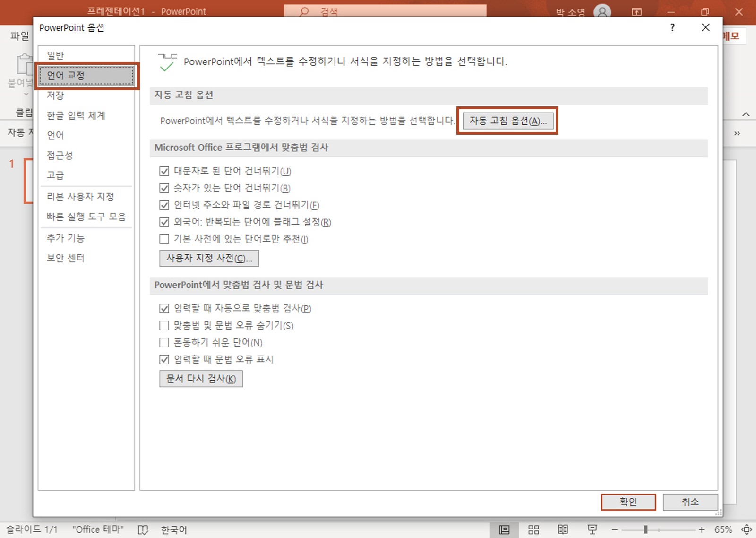The image size is (756, 538).
Task: Click the 한국어 language status bar entry
Action: pyautogui.click(x=174, y=530)
